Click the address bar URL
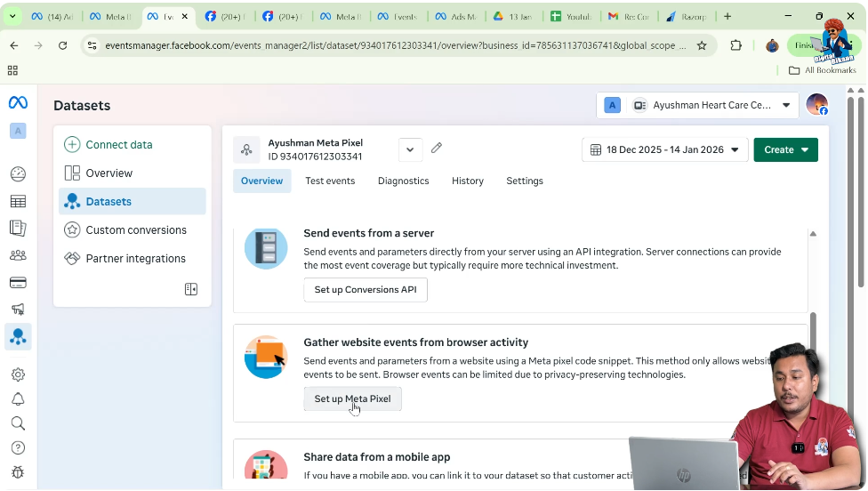The image size is (868, 491). (x=395, y=45)
